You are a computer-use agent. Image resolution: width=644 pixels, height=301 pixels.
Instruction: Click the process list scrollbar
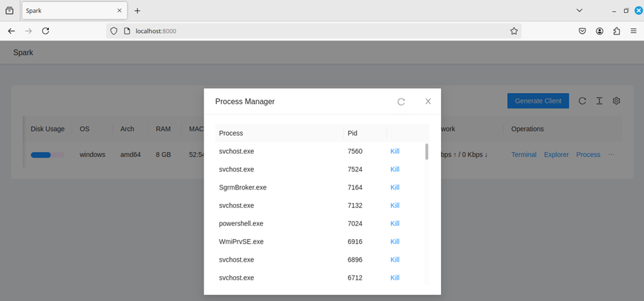coord(427,152)
